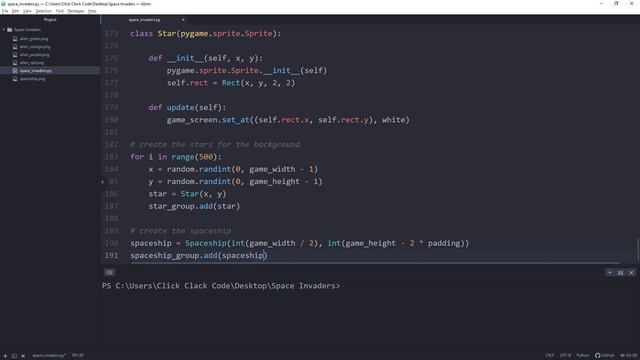Click the terminal tab icon
The width and height of the screenshot is (640, 360).
click(x=109, y=272)
